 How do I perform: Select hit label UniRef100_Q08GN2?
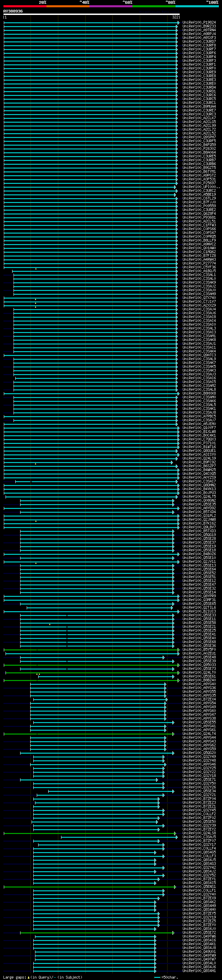[199, 500]
